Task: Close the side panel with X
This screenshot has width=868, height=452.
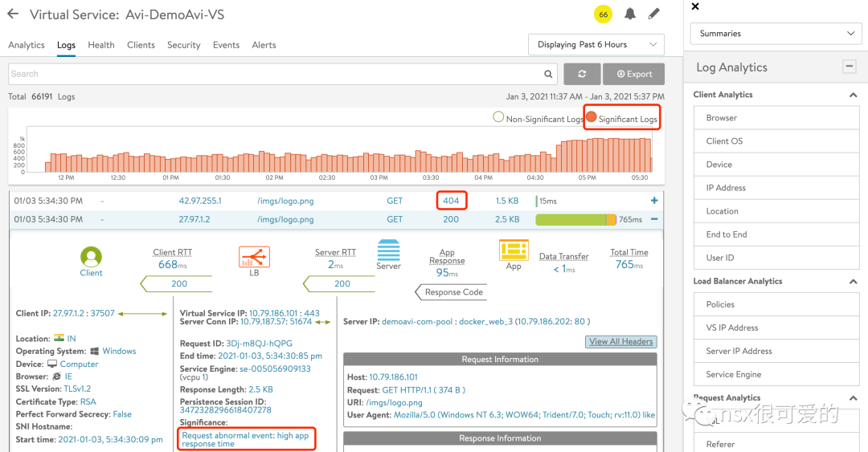Action: click(x=695, y=6)
